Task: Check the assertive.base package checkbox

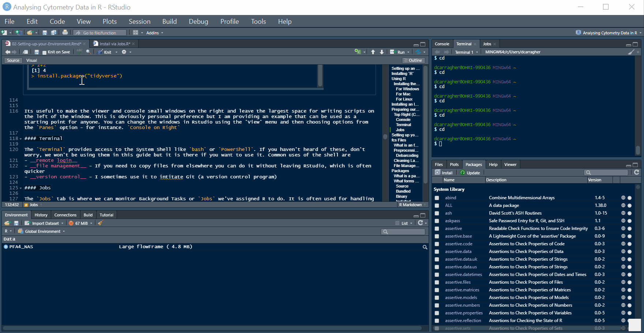Action: click(437, 236)
